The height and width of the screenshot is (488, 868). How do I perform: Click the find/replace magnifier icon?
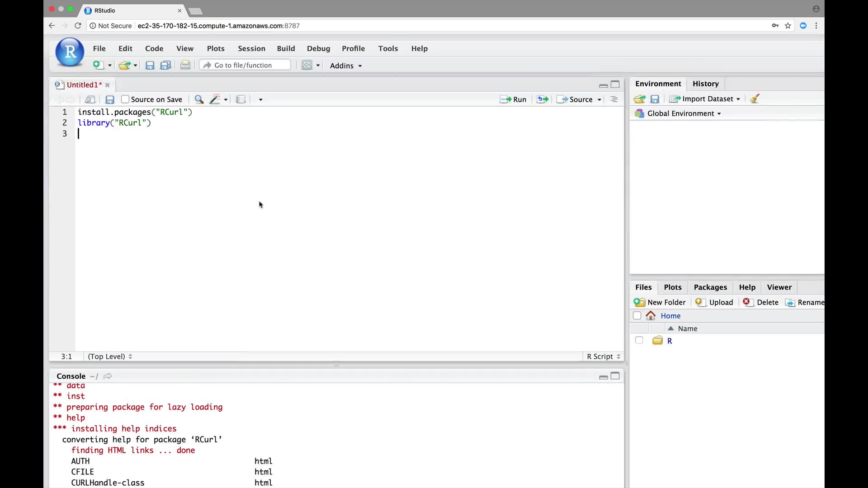198,99
